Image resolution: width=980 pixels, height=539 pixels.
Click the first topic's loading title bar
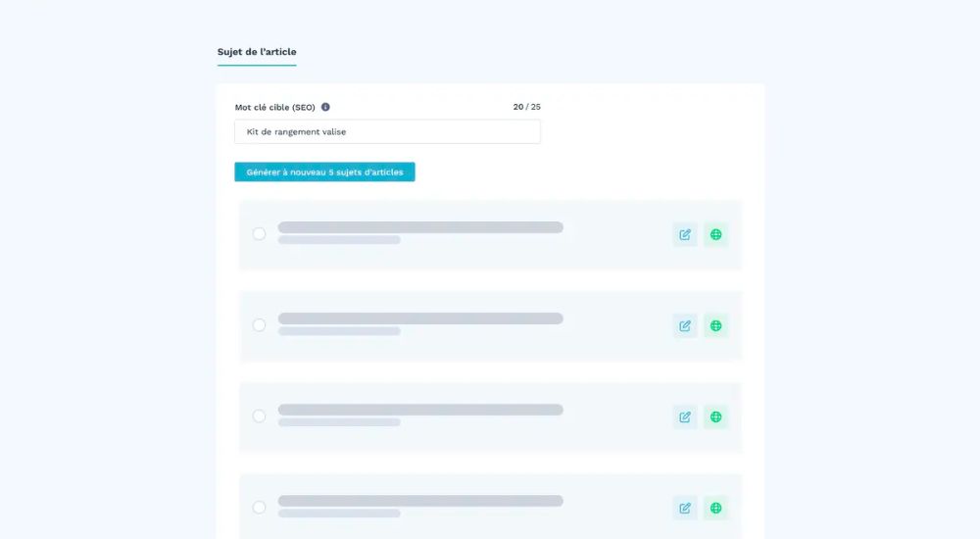tap(420, 227)
